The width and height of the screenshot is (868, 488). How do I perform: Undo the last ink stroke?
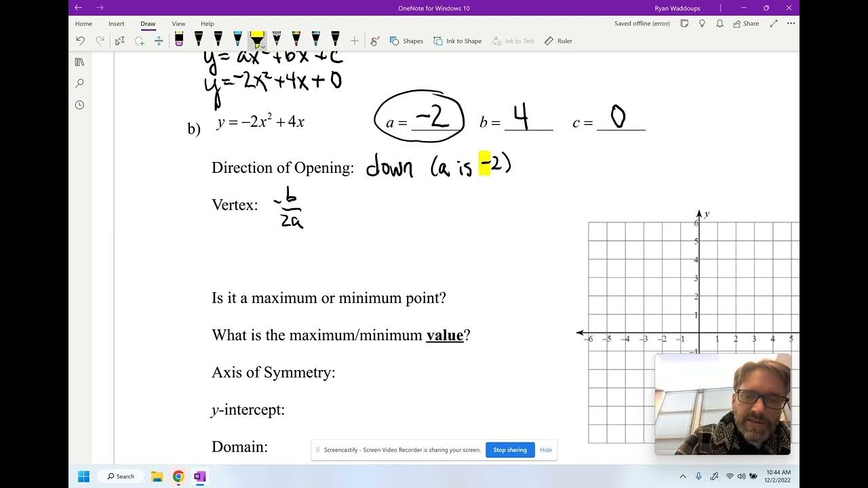pos(80,41)
